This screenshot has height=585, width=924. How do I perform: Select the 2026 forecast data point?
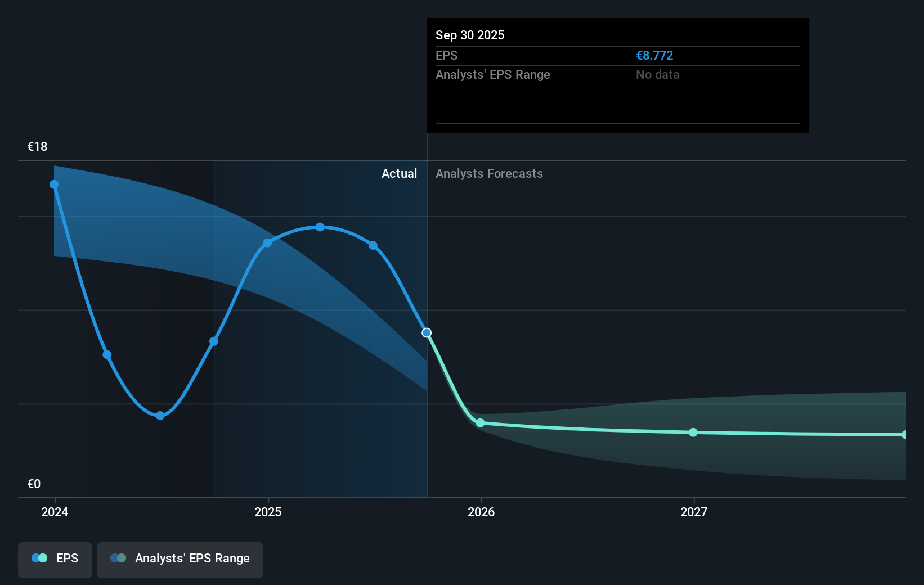point(480,424)
